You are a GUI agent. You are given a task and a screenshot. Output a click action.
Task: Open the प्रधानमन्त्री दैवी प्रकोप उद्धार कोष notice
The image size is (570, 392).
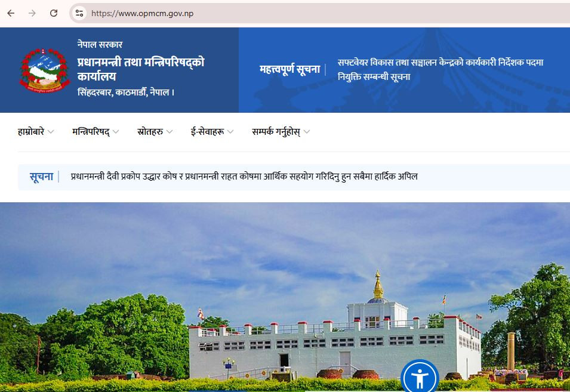244,177
